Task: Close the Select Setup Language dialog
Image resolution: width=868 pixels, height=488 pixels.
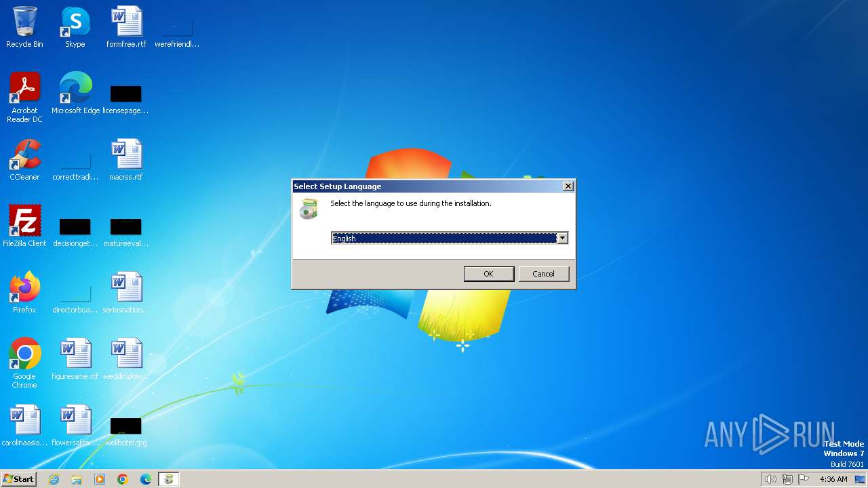Action: pyautogui.click(x=568, y=186)
